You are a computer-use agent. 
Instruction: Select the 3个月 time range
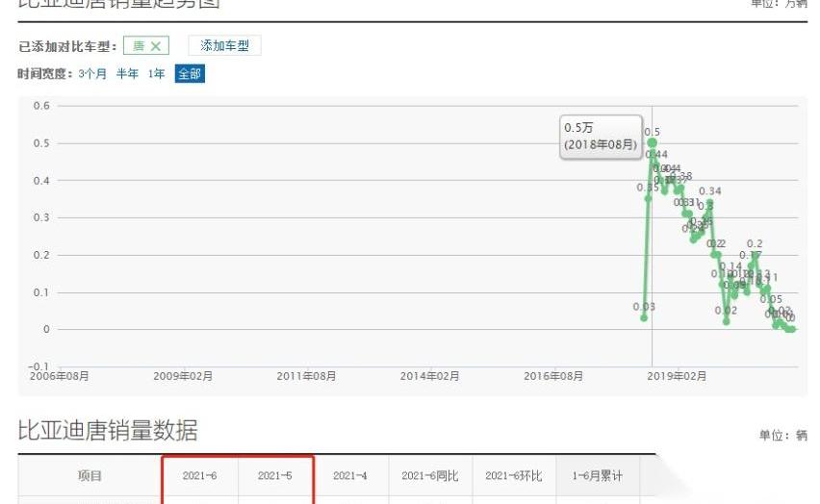point(92,74)
